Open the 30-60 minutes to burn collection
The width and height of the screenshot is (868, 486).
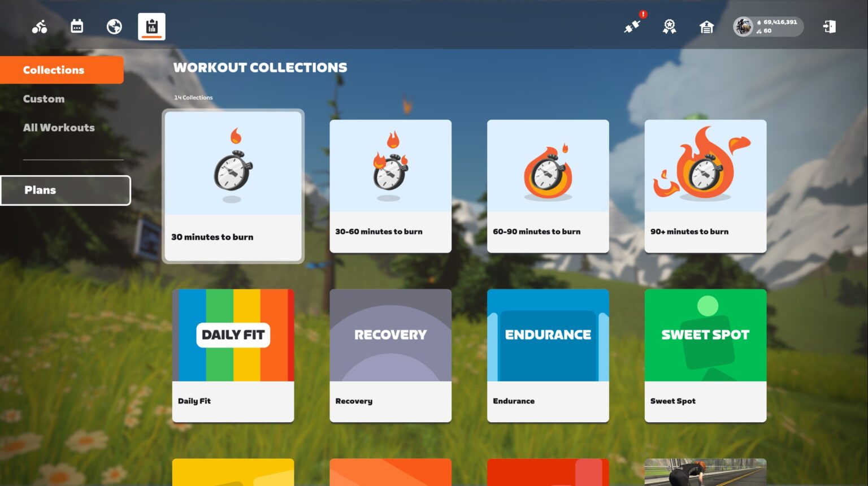click(x=390, y=186)
